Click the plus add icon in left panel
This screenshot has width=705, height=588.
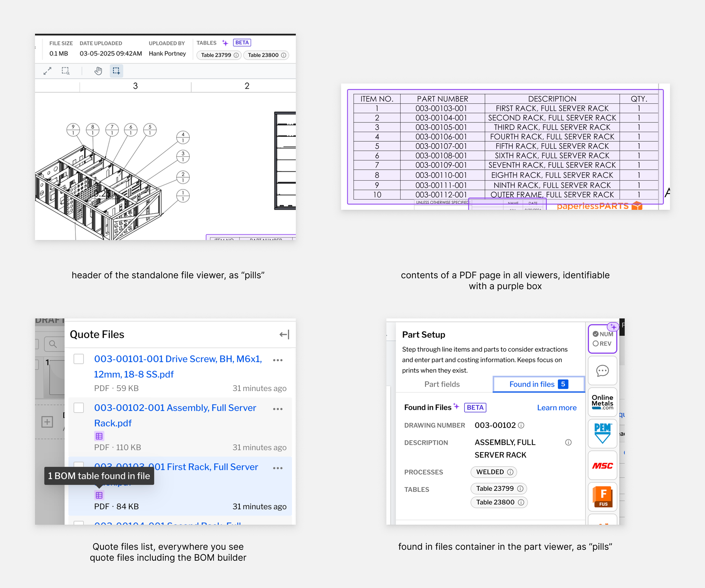[x=47, y=422]
